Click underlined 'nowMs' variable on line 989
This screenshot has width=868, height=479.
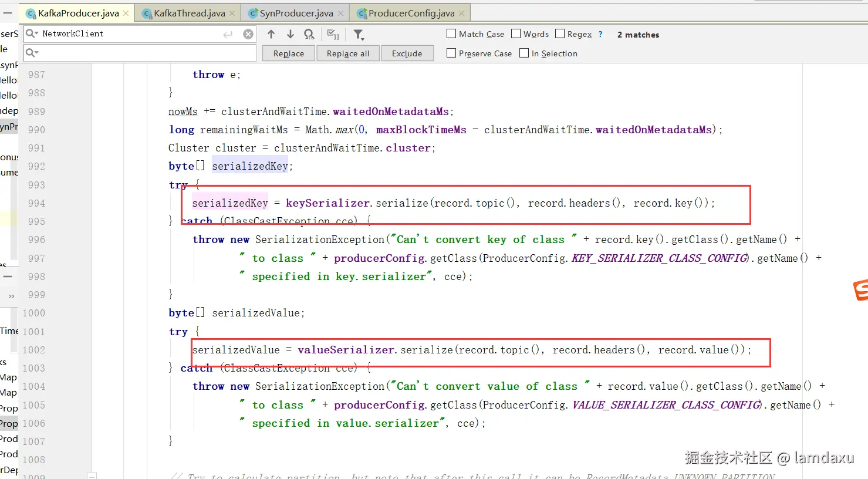[x=183, y=112]
